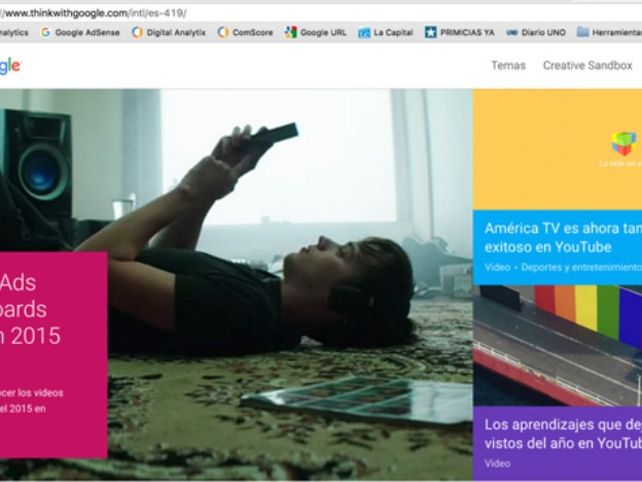The image size is (642, 482).
Task: Click the pink card videos description text
Action: [32, 401]
